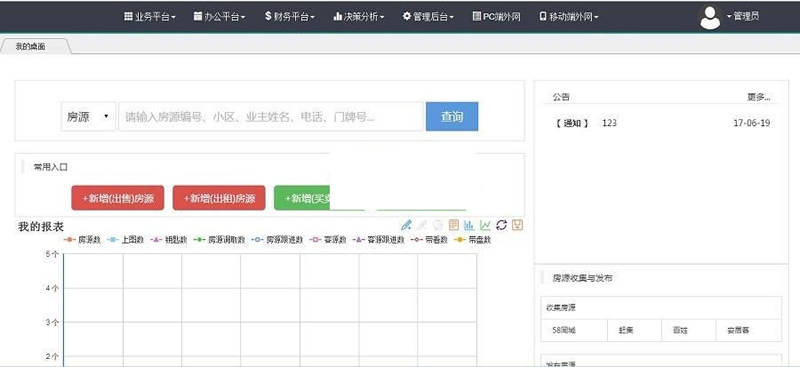
Task: Click the 公告 panel title
Action: tap(561, 97)
